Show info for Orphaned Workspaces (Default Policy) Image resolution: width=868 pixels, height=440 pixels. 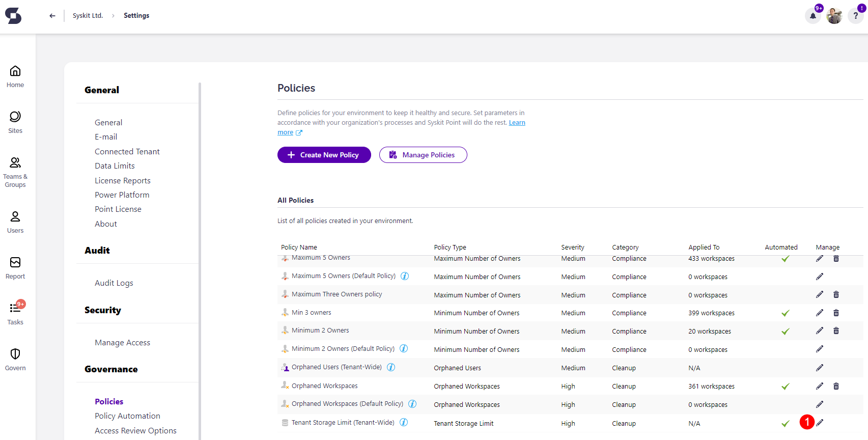pyautogui.click(x=412, y=404)
